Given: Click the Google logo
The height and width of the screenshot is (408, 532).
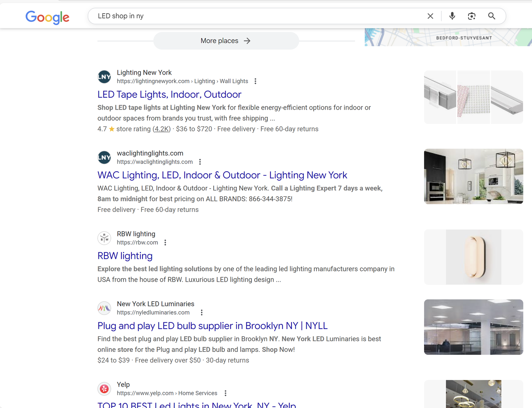Looking at the screenshot, I should [x=47, y=17].
